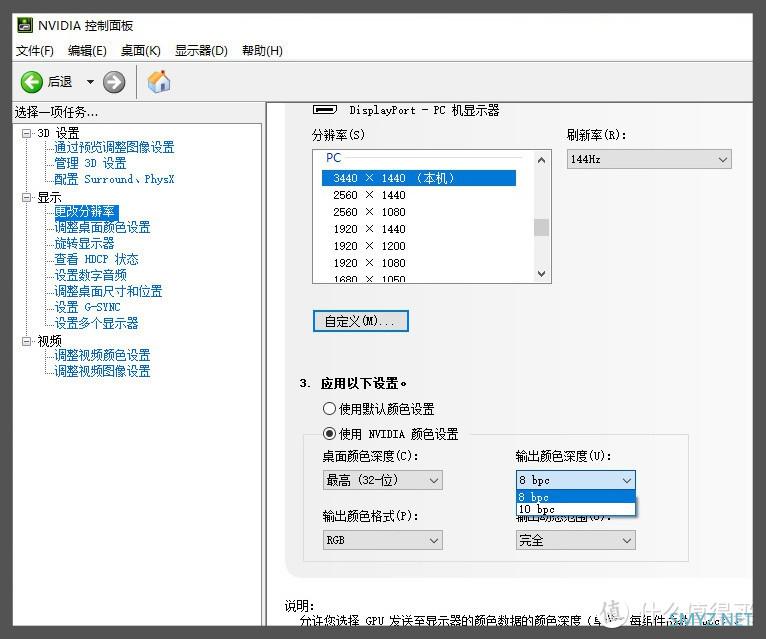Open 旋转显示器 task
Viewport: 766px width, 639px height.
click(x=85, y=243)
